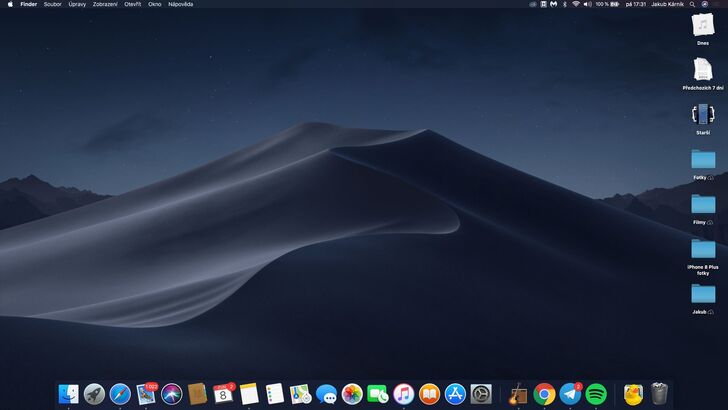Launch Spotify from the dock

596,394
